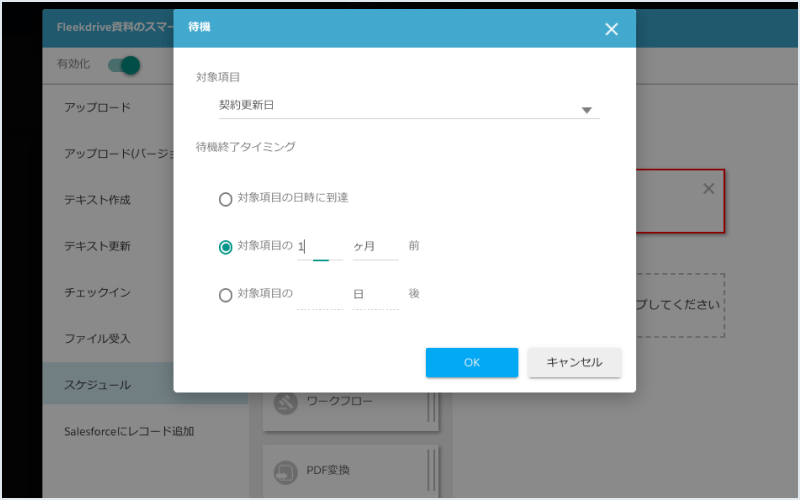Toggle the 有効化 switch
The height and width of the screenshot is (500, 800).
tap(124, 65)
